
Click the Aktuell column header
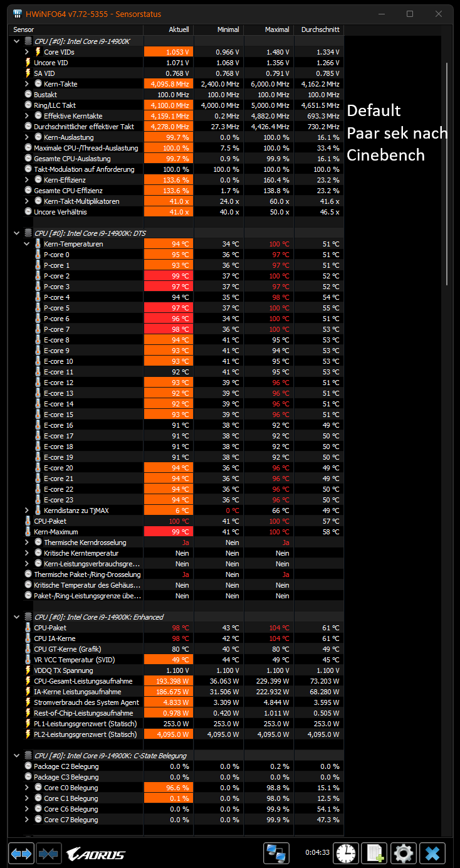tap(169, 29)
